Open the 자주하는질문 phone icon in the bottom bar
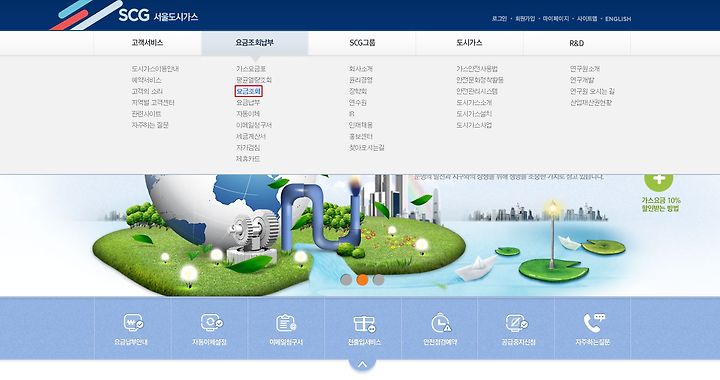 coord(593,329)
